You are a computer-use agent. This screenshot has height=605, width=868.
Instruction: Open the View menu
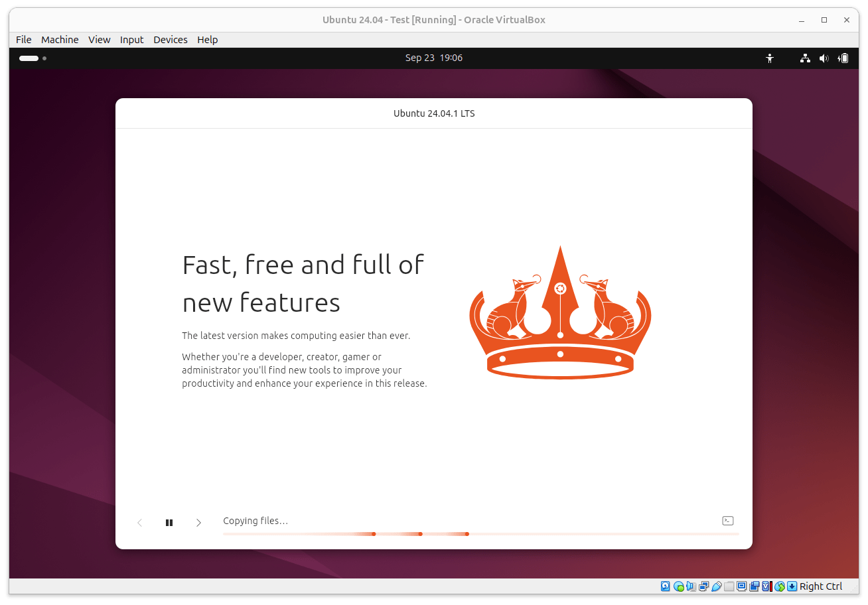(x=100, y=40)
